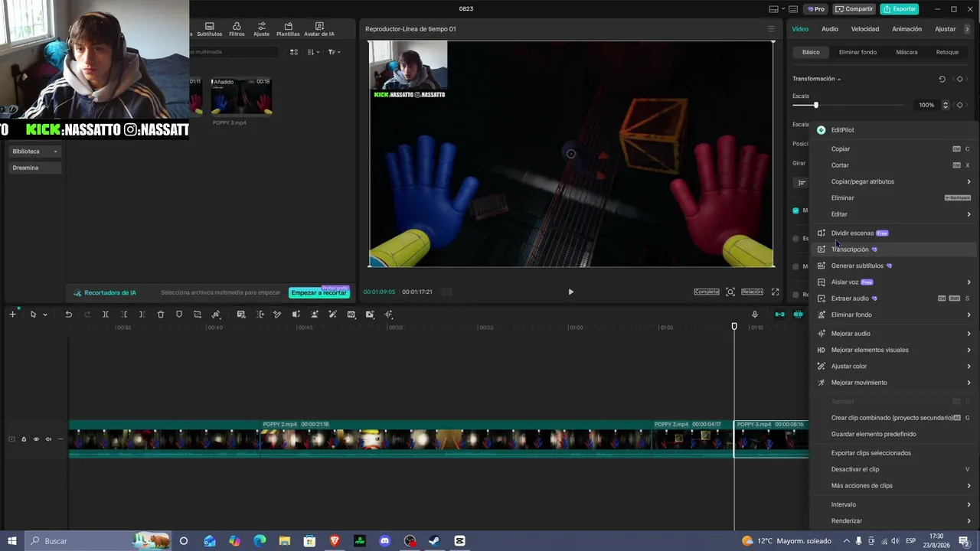The height and width of the screenshot is (551, 980).
Task: Switch to the Audio tab
Action: click(x=830, y=29)
